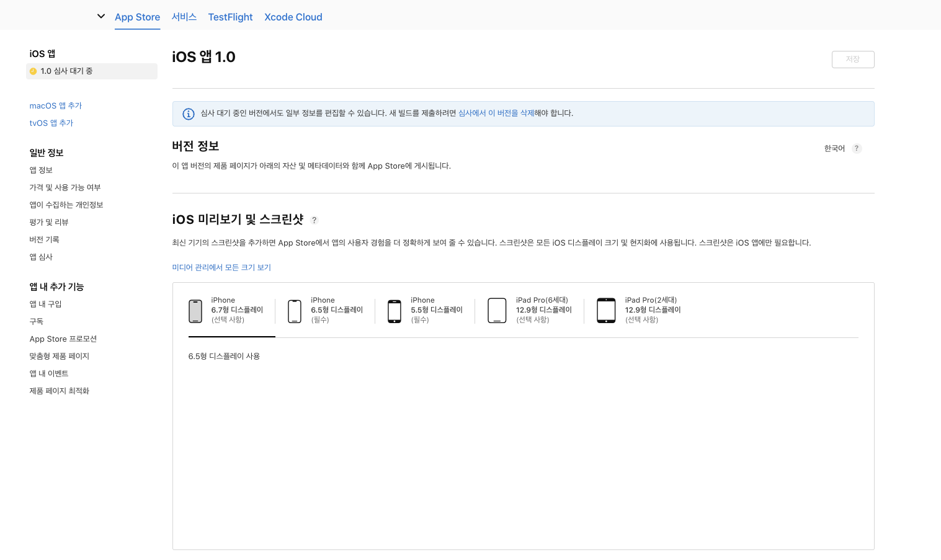The width and height of the screenshot is (941, 560).
Task: Go to the Xcode Cloud tab
Action: (x=293, y=17)
